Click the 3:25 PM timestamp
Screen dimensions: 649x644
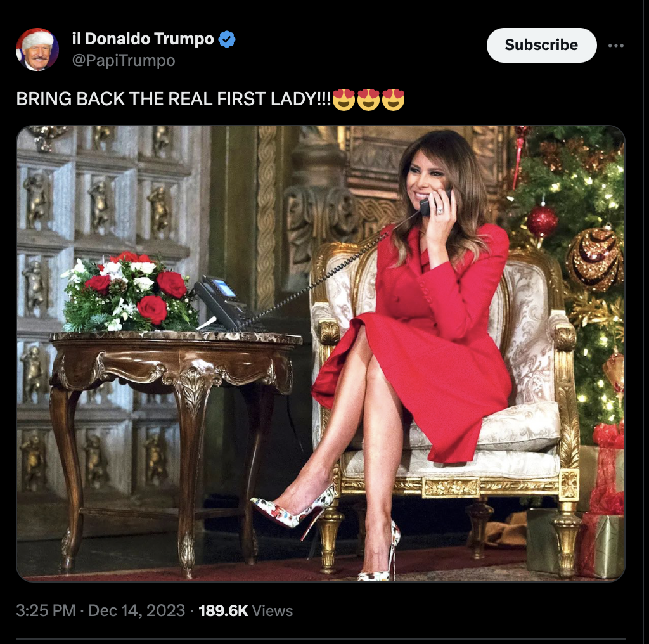coord(46,610)
